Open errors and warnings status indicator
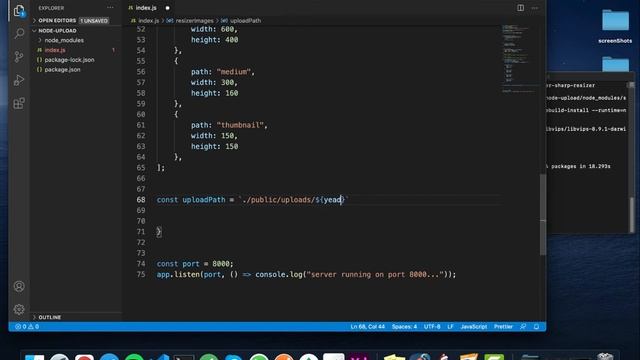The height and width of the screenshot is (360, 640). (x=27, y=327)
